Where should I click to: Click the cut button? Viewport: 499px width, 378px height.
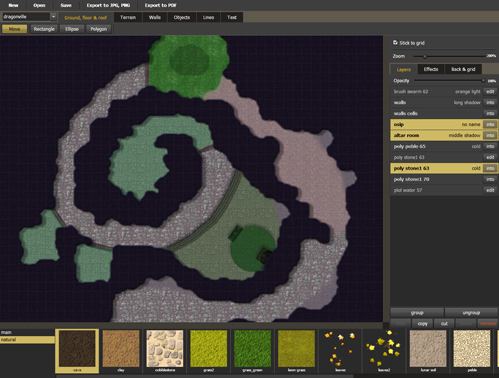(x=444, y=324)
